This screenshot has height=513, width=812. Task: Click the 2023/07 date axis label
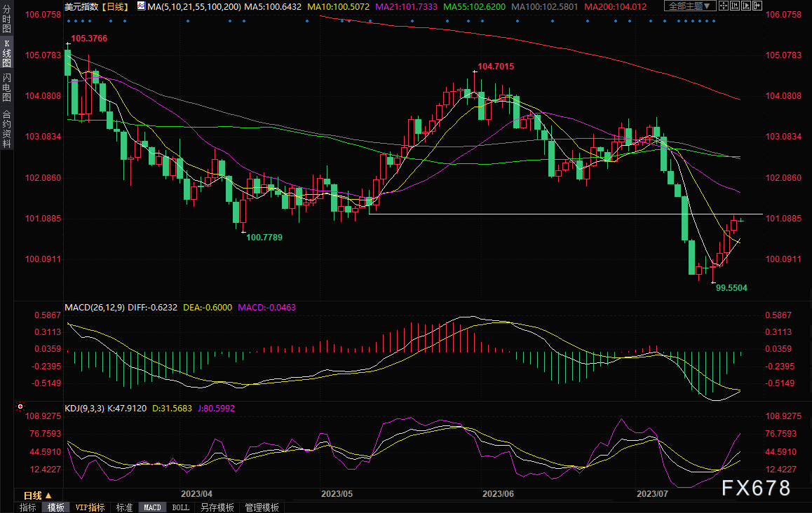point(652,493)
